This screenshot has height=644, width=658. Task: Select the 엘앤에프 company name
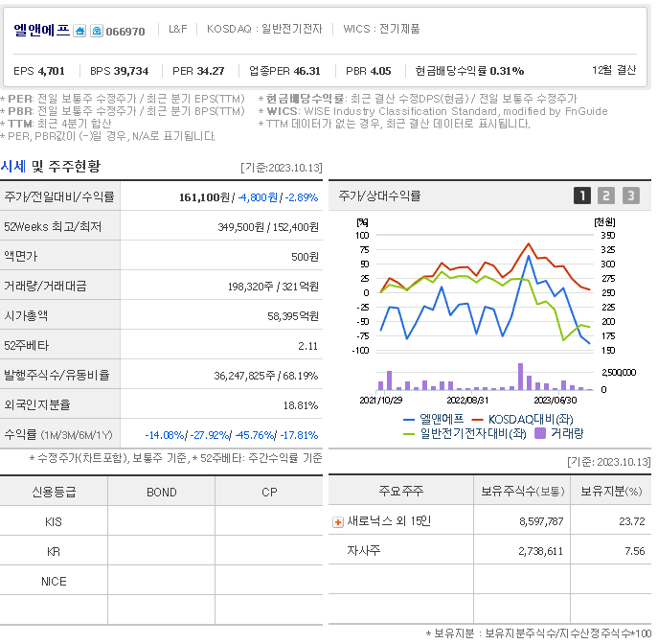pyautogui.click(x=41, y=31)
